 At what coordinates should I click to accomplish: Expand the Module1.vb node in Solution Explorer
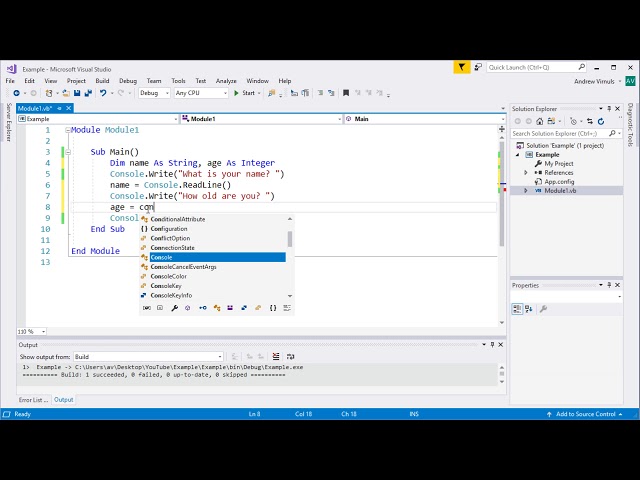[526, 191]
